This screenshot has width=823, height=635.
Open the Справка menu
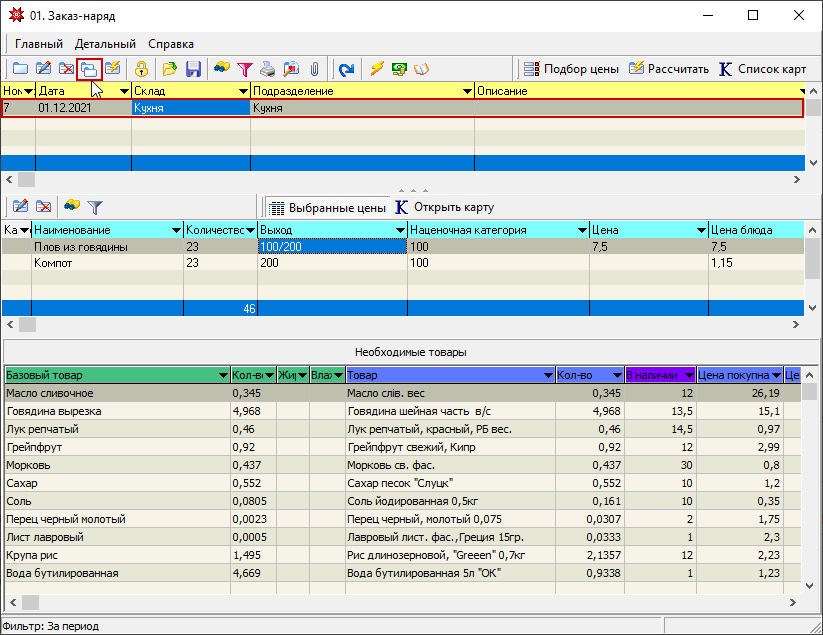(x=171, y=44)
